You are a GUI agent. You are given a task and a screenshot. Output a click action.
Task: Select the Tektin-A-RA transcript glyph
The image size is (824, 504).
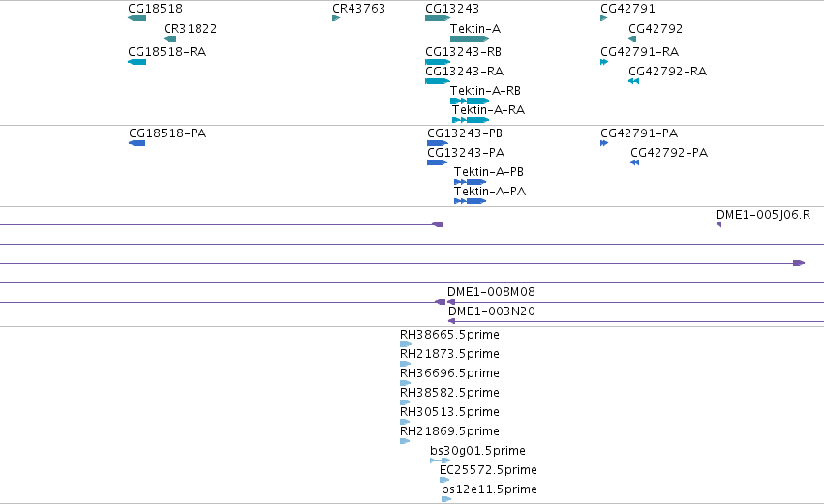(x=471, y=120)
